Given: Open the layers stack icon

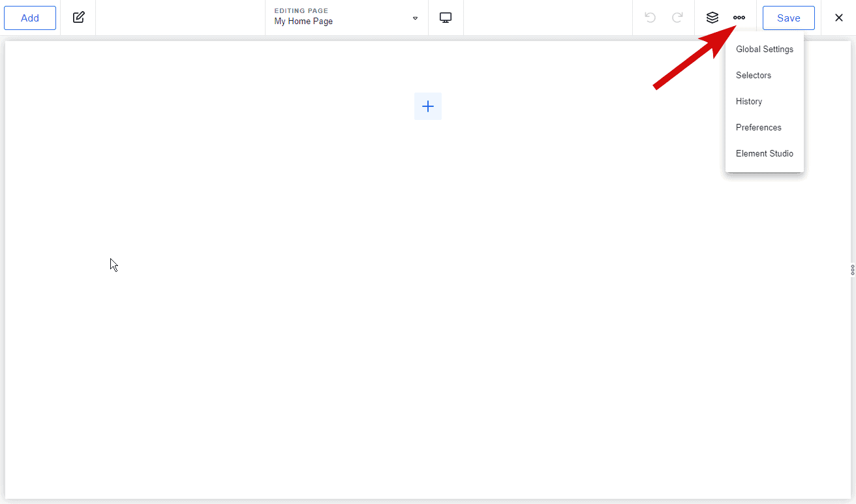Looking at the screenshot, I should [x=712, y=18].
